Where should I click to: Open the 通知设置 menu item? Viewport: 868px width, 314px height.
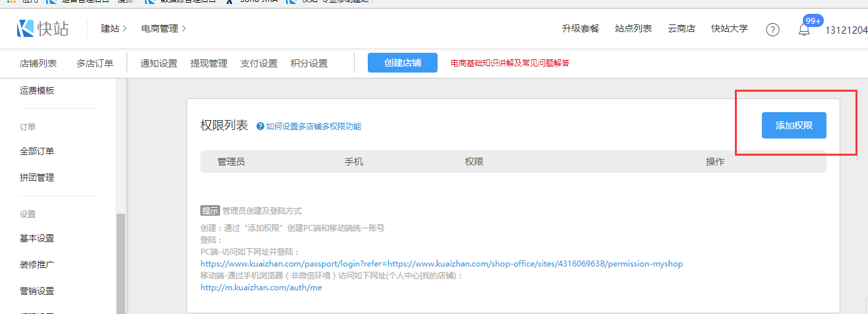click(159, 63)
